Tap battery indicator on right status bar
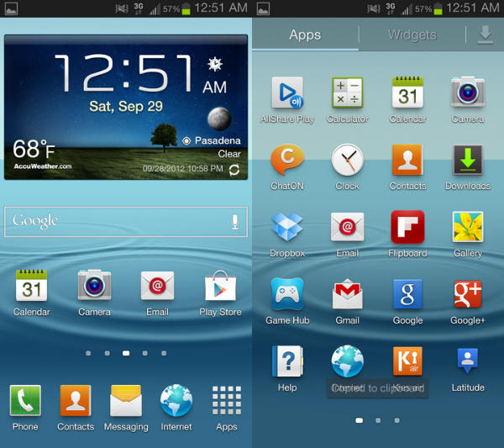This screenshot has height=448, width=504. [x=438, y=8]
